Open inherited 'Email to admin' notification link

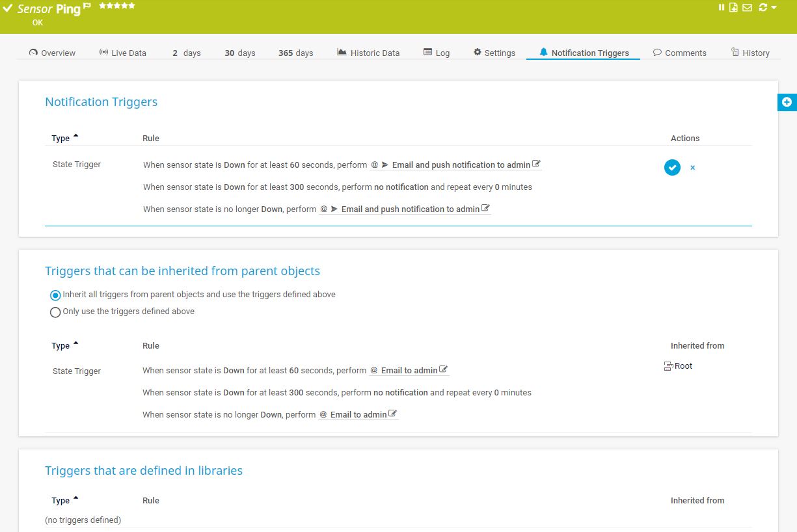[409, 371]
